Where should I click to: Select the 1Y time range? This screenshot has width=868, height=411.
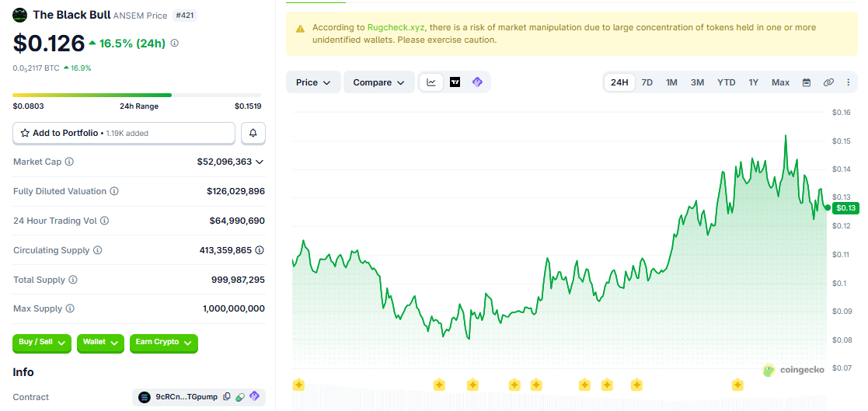(x=754, y=82)
